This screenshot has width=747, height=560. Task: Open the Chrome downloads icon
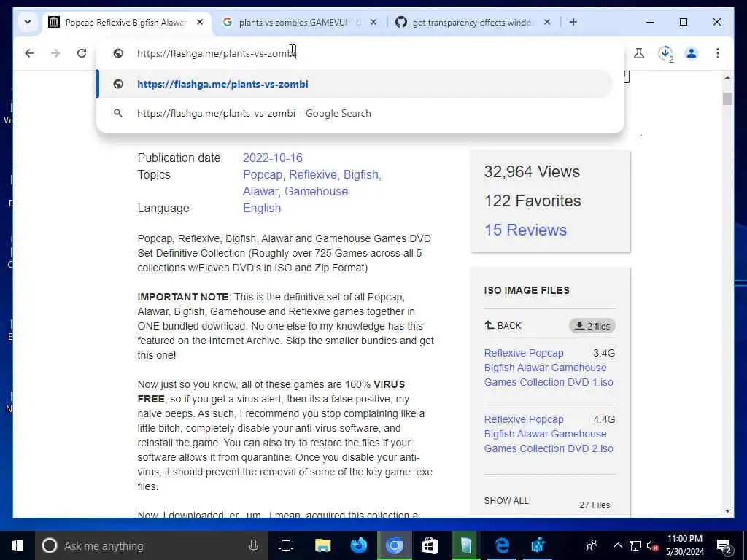click(665, 53)
